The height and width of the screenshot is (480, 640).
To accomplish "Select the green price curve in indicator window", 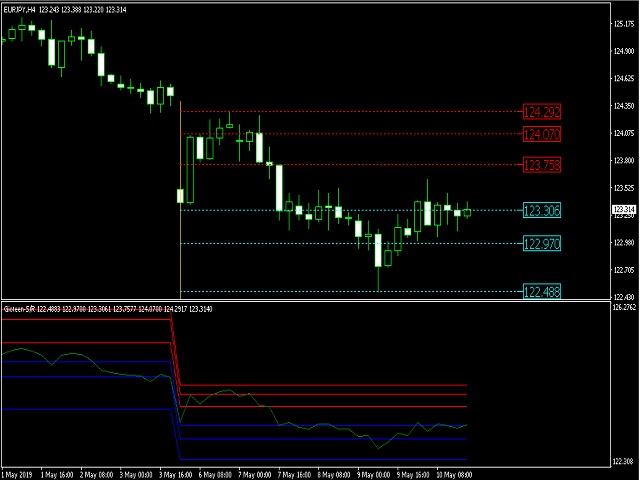I will tap(234, 398).
